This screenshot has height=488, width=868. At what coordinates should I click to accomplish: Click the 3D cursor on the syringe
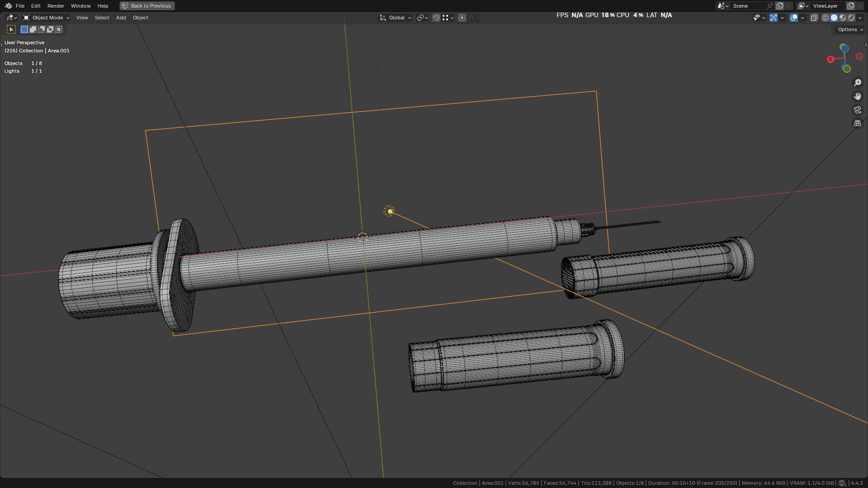pos(363,237)
